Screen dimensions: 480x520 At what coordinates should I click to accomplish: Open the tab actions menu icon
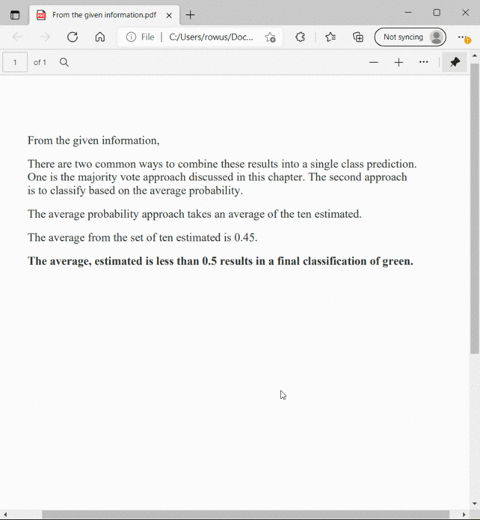pos(15,15)
